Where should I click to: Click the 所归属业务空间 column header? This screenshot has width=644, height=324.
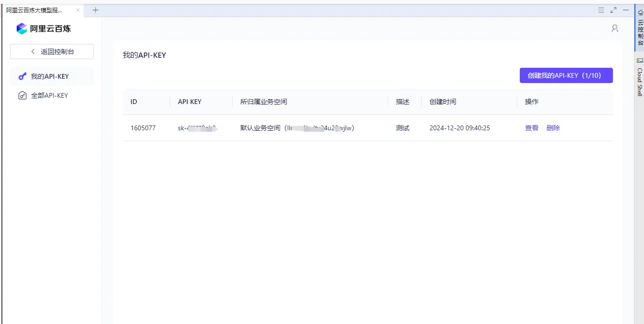click(264, 102)
